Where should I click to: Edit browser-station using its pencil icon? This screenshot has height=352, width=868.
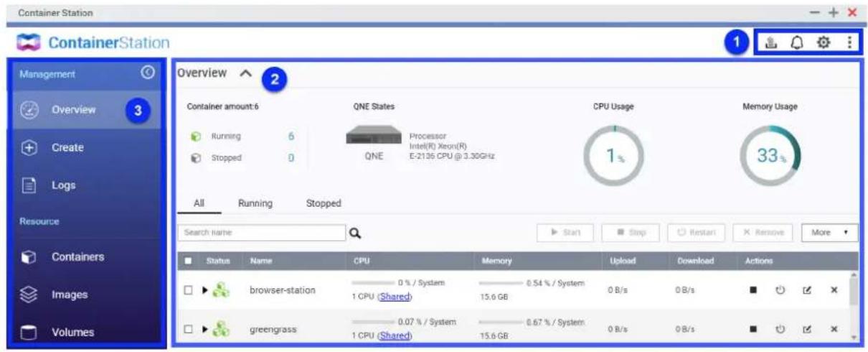[x=808, y=290]
